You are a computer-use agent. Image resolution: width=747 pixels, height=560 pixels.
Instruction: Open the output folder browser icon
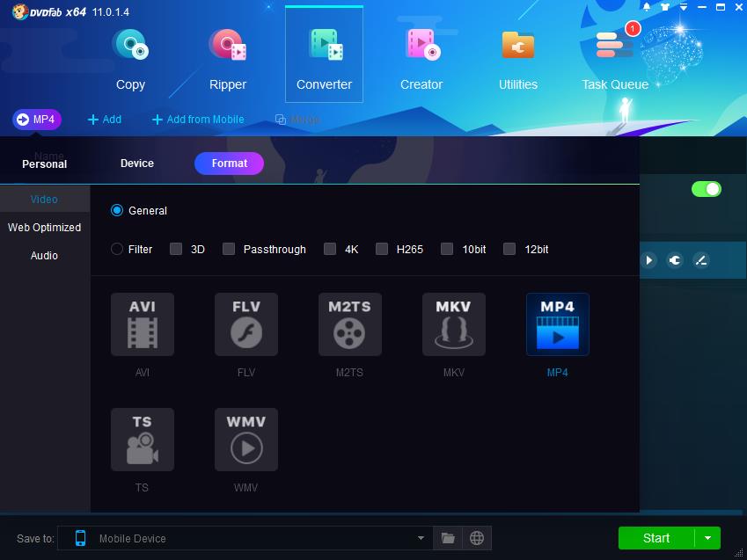point(448,538)
